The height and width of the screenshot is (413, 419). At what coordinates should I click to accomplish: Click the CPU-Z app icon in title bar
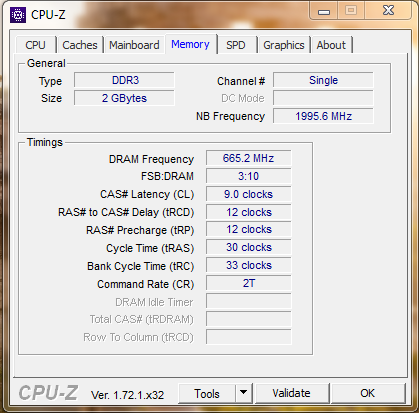(x=18, y=15)
